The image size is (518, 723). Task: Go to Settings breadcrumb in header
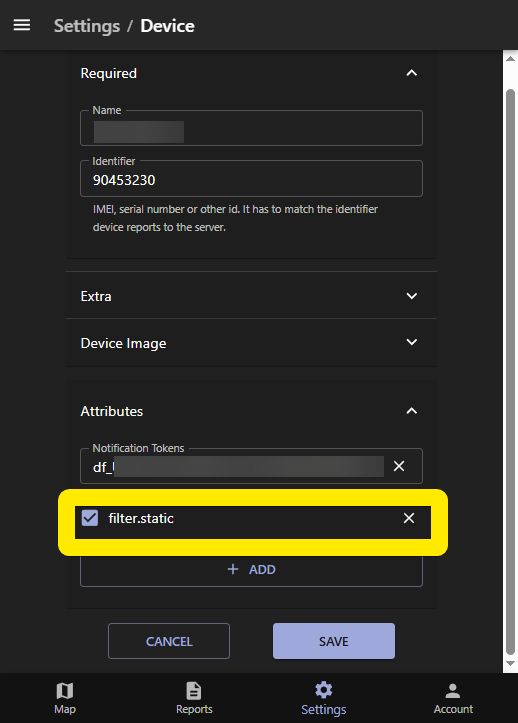click(87, 26)
